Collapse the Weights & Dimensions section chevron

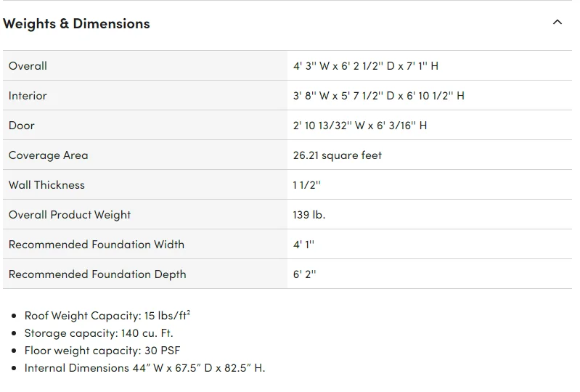(x=557, y=23)
